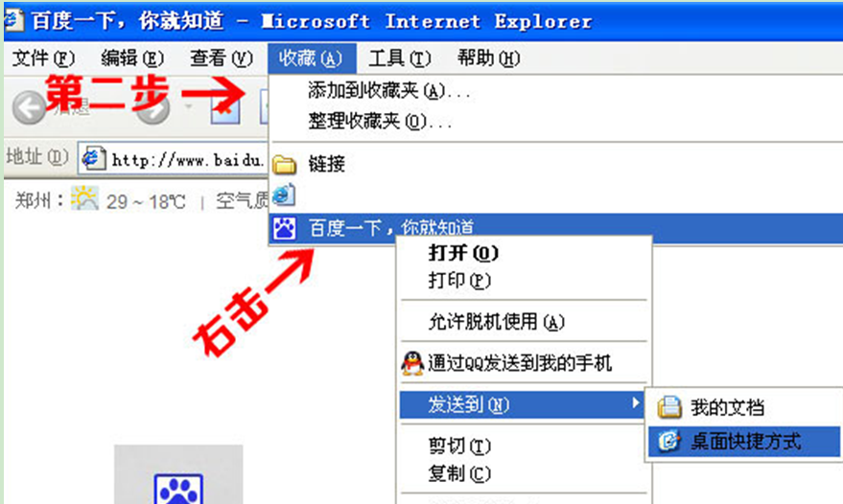Click 打开(O) in the context menu
The height and width of the screenshot is (504, 843).
[x=463, y=253]
